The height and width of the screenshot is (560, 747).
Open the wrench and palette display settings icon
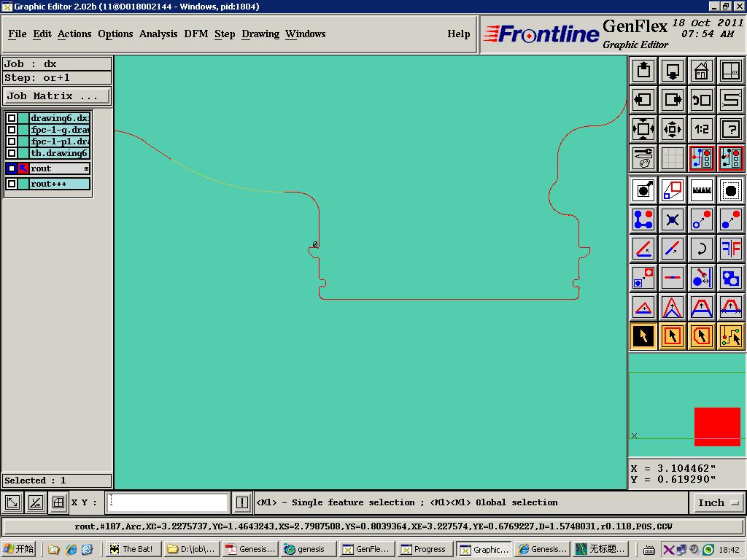(x=643, y=158)
